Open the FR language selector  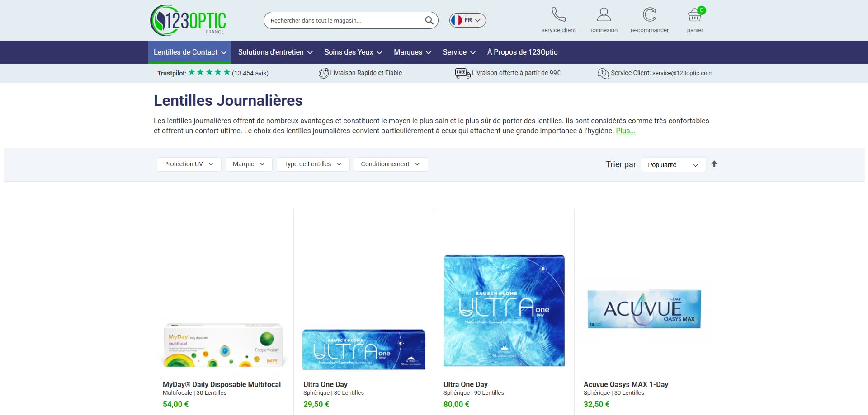coord(467,20)
